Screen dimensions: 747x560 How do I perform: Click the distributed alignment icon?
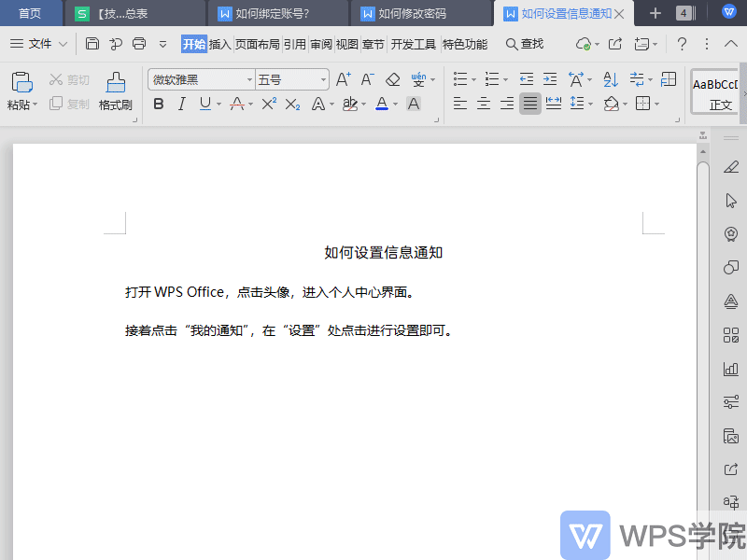pyautogui.click(x=553, y=103)
